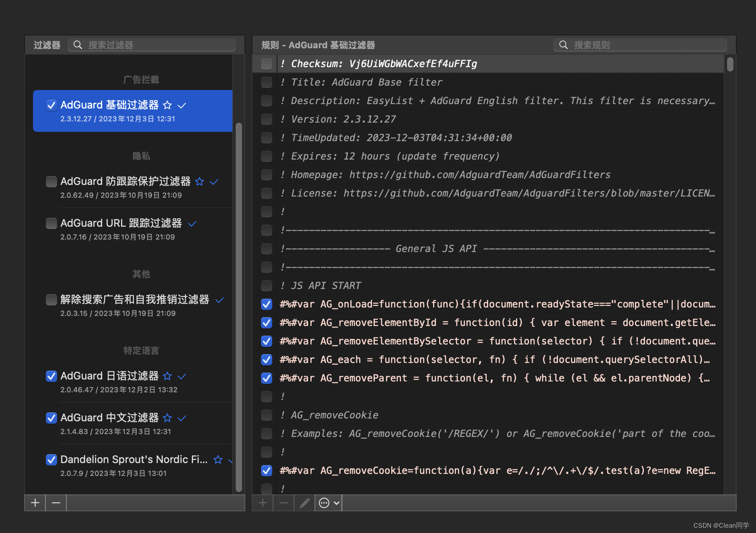
Task: Select the AdGuard URL 跟踪过滤器 filter row
Action: [x=133, y=229]
